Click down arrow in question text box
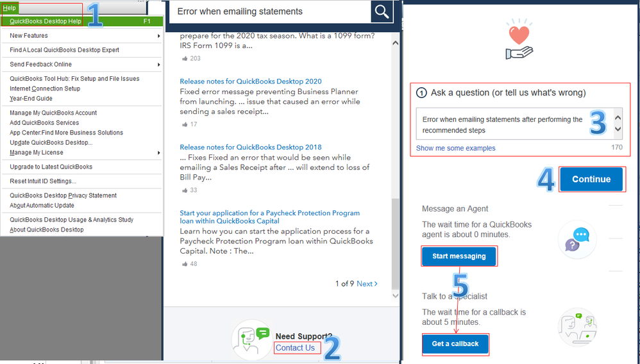This screenshot has width=640, height=364. pos(618,129)
